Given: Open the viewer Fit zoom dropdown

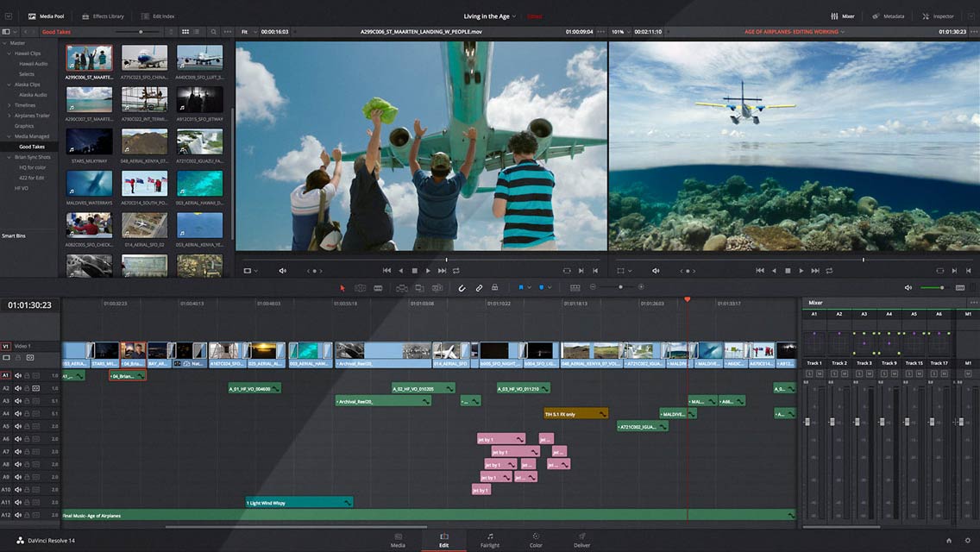Looking at the screenshot, I should pos(248,31).
